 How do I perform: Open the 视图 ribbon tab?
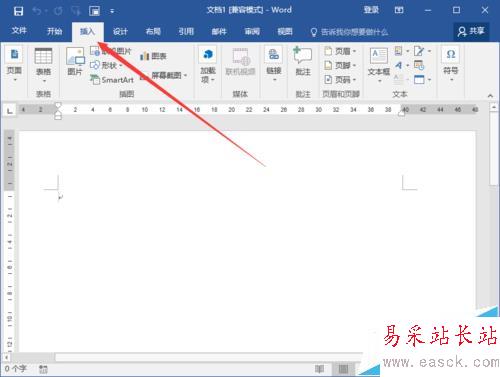(x=285, y=31)
